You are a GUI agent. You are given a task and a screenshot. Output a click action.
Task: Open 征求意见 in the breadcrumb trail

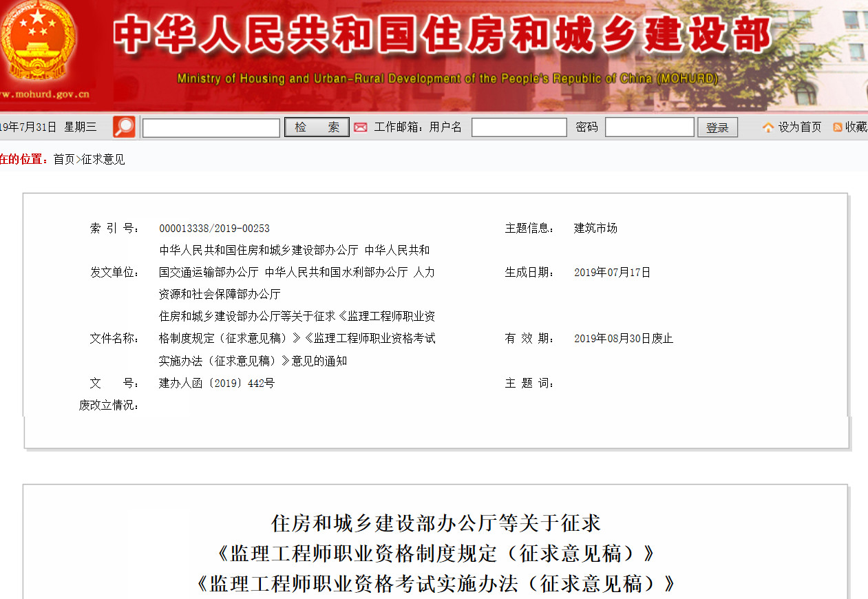click(103, 159)
